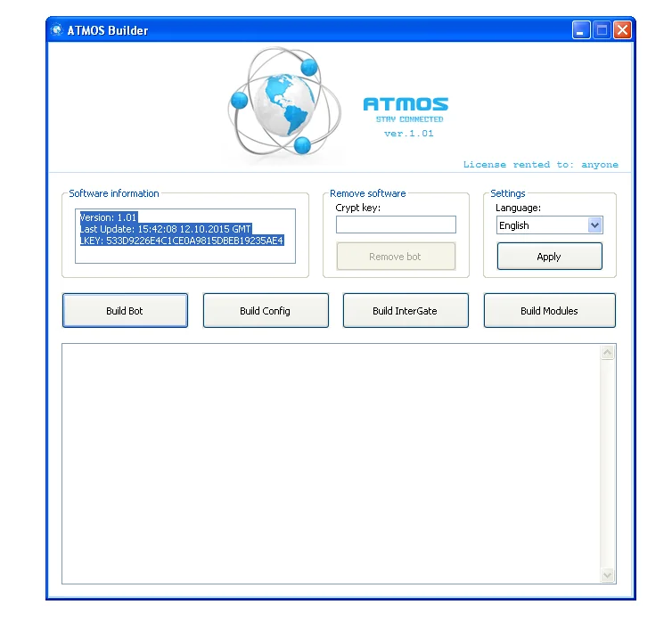Click the log panel scroll down arrow
The image size is (672, 621).
(608, 576)
